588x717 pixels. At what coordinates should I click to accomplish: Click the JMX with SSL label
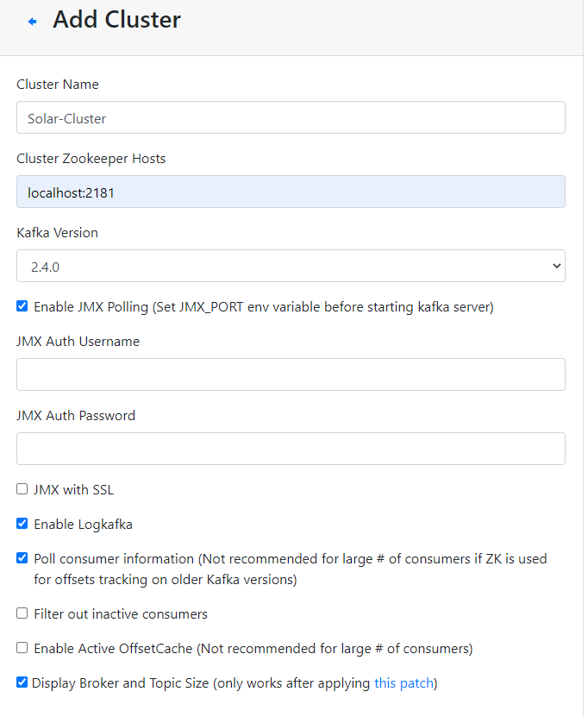coord(73,490)
